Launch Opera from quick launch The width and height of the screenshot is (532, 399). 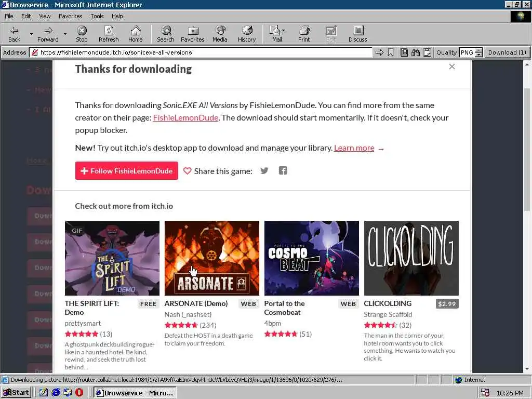point(79,393)
